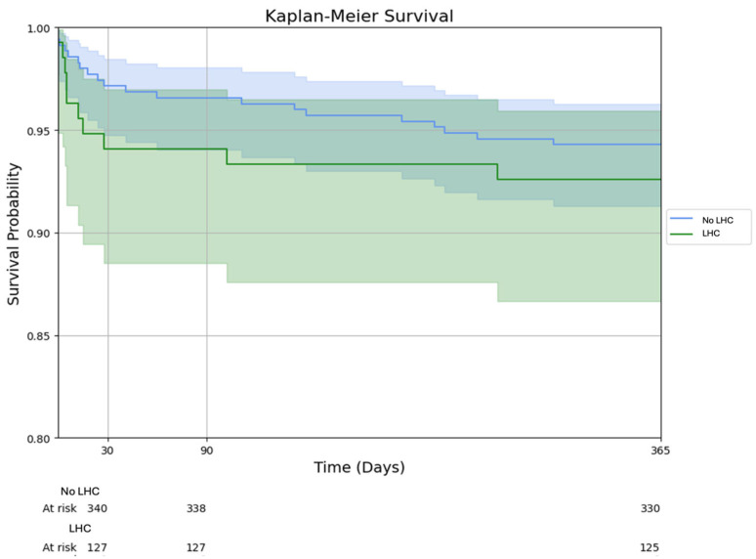Click the 1.00 y-axis tick label
This screenshot has height=559, width=756.
pos(38,29)
